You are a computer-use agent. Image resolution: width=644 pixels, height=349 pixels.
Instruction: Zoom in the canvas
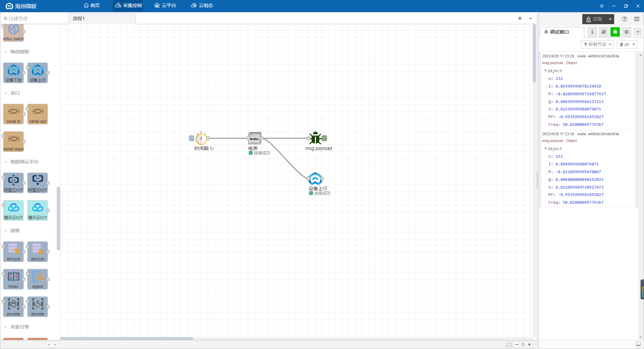pos(529,345)
